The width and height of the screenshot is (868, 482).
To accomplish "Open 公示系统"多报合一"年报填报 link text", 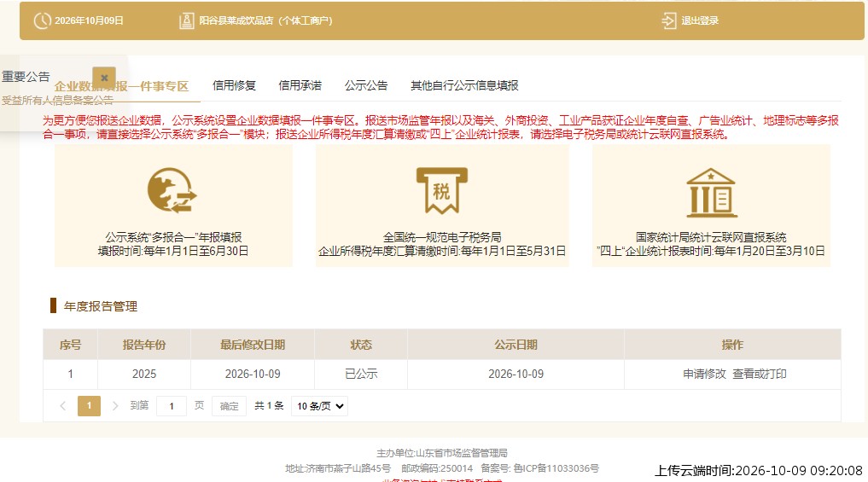I will 173,237.
